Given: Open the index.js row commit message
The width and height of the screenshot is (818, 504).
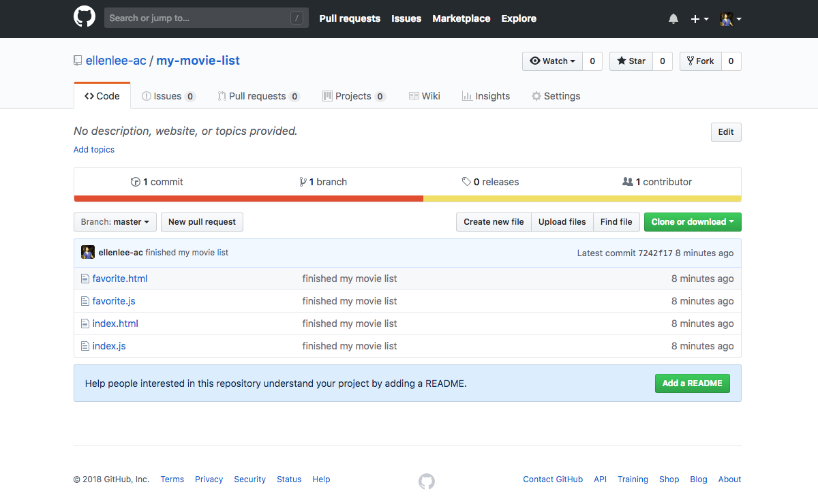Looking at the screenshot, I should pyautogui.click(x=350, y=346).
